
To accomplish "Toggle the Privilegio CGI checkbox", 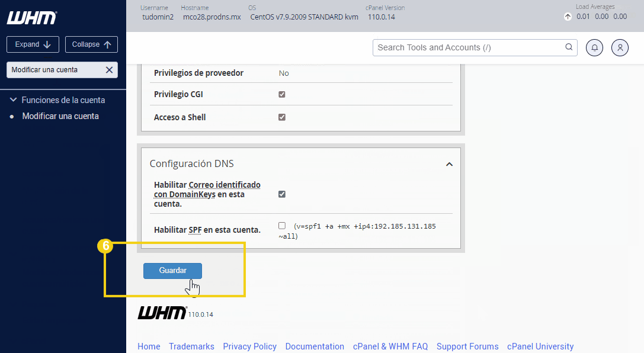I will [282, 94].
